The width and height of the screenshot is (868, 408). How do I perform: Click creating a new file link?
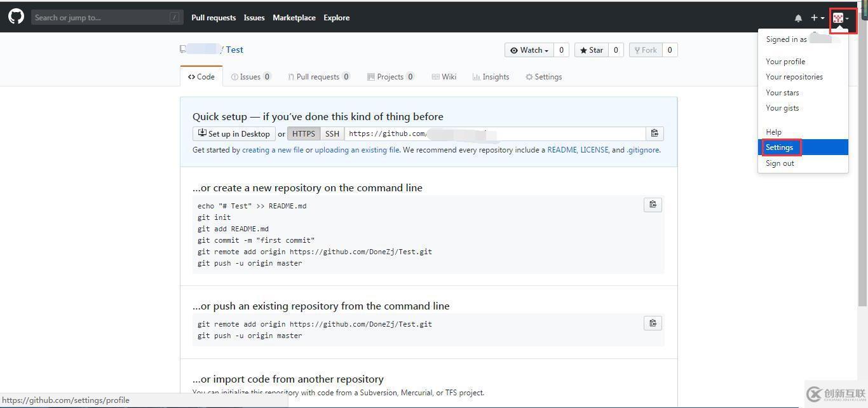point(273,150)
